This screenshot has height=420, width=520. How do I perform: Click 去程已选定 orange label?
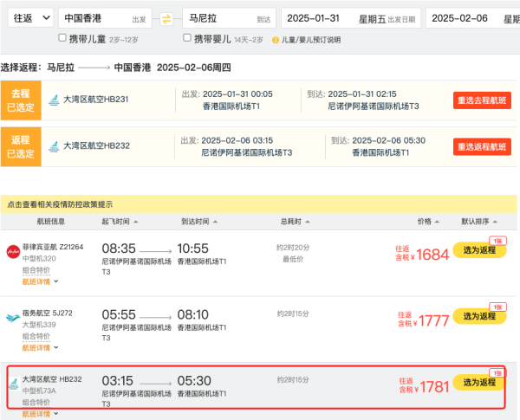(21, 100)
